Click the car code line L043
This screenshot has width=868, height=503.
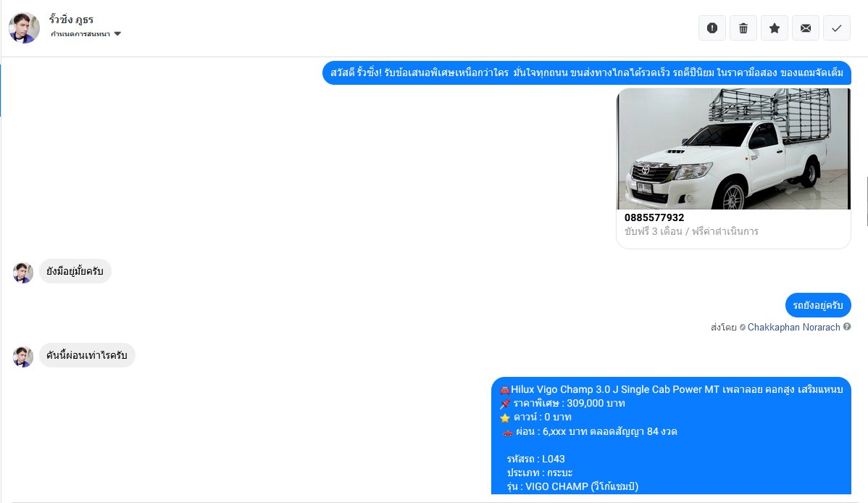[536, 459]
